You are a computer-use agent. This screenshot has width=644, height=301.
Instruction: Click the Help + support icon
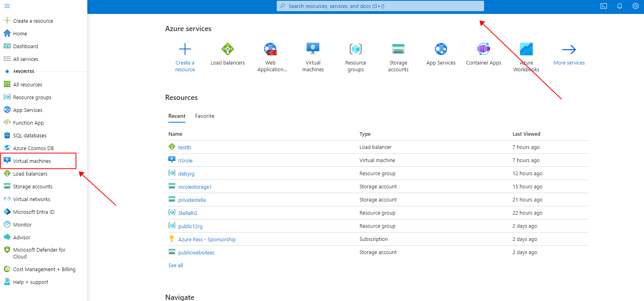click(7, 282)
